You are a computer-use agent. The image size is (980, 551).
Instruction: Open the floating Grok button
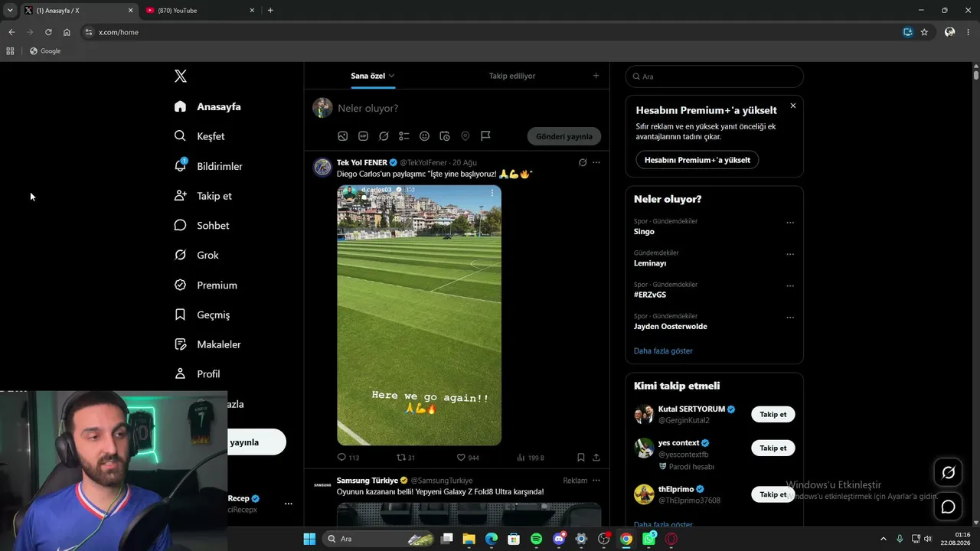(948, 473)
